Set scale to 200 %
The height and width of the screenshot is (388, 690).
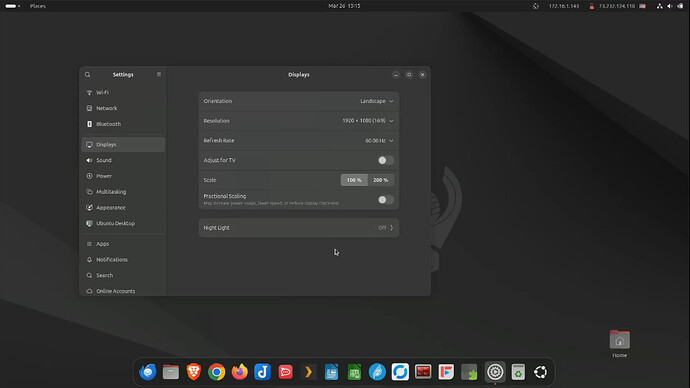[381, 180]
